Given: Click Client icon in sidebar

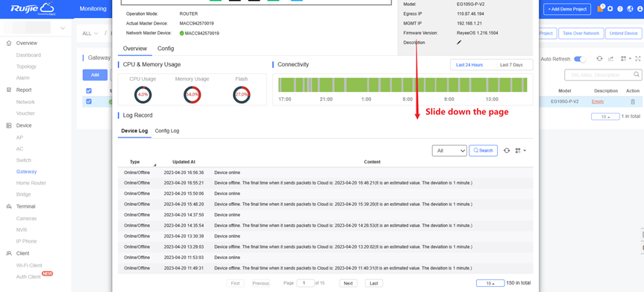Looking at the screenshot, I should coord(9,253).
